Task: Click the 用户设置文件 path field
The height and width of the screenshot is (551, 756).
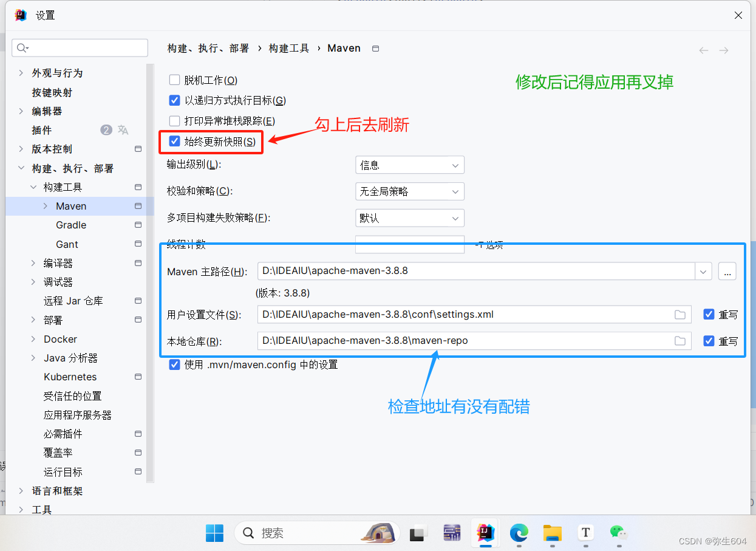Action: coord(474,315)
